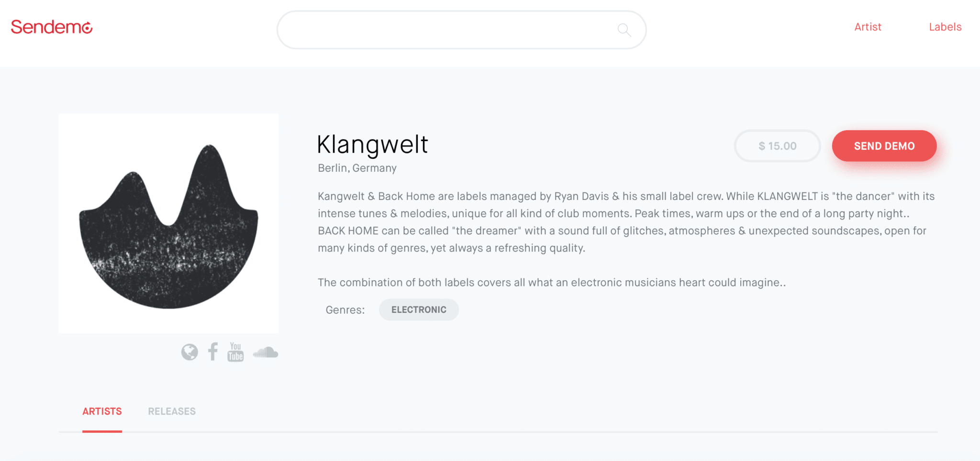Click the Genres label text
The image size is (980, 461).
click(x=345, y=310)
